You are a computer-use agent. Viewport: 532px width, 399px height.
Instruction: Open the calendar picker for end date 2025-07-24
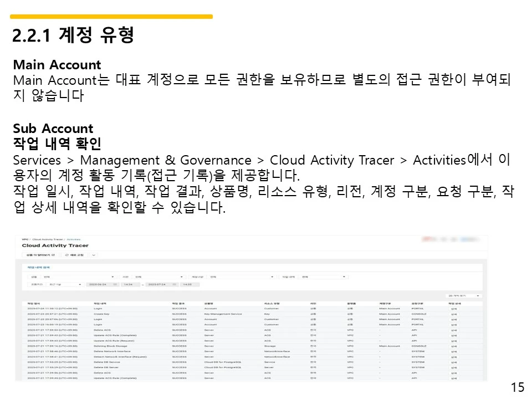(x=173, y=284)
